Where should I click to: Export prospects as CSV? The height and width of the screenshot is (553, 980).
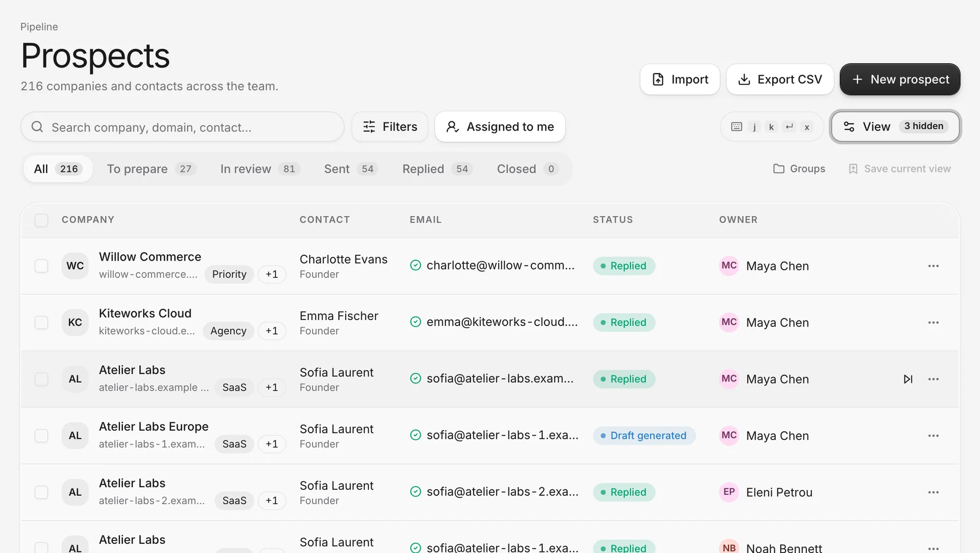[780, 79]
